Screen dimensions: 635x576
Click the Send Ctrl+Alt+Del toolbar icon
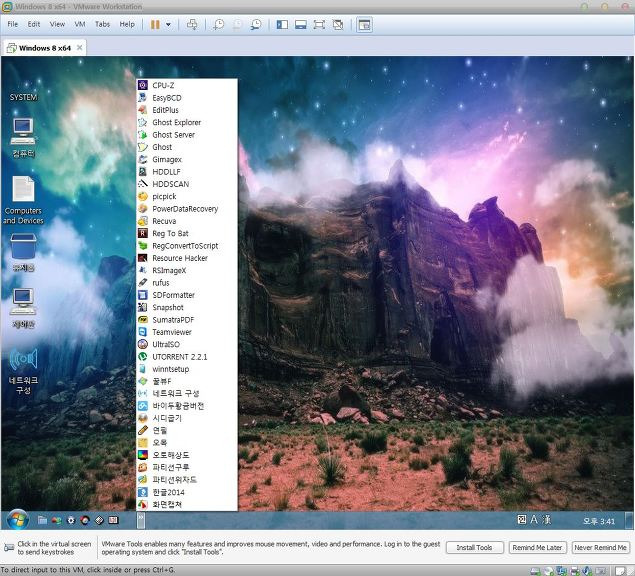192,25
